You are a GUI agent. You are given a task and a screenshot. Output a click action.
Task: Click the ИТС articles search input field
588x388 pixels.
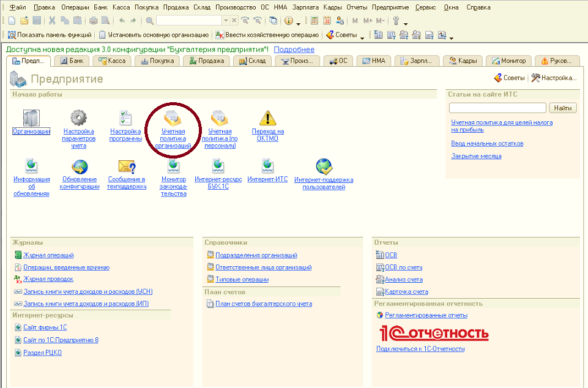click(x=497, y=108)
